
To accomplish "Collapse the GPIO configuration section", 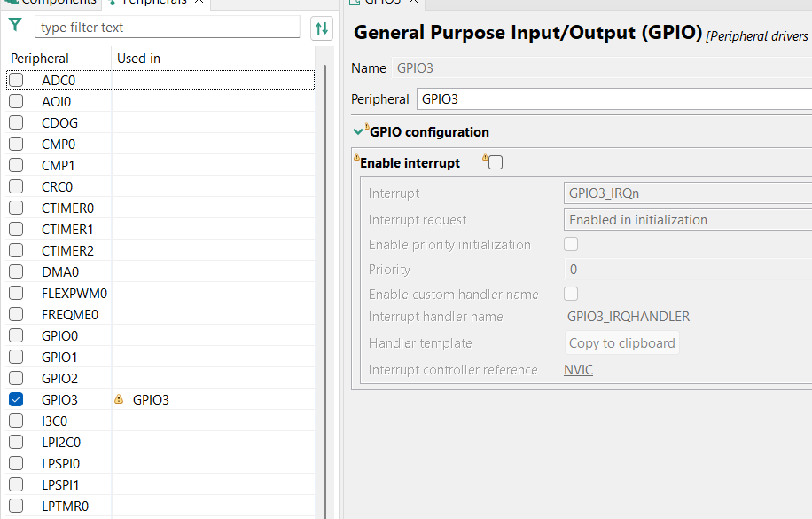I will (x=358, y=132).
